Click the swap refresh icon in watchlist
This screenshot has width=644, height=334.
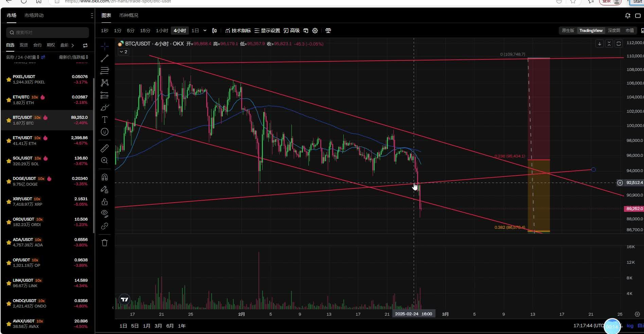85,45
